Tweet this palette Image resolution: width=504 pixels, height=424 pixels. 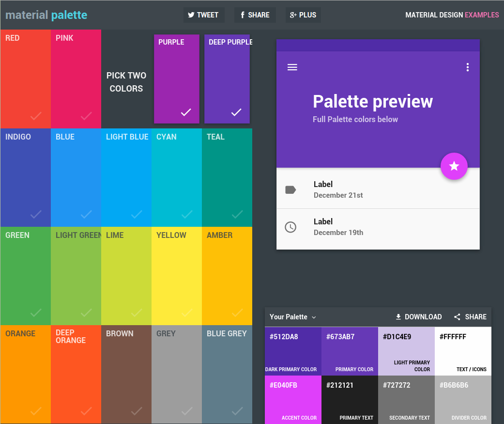coord(204,15)
